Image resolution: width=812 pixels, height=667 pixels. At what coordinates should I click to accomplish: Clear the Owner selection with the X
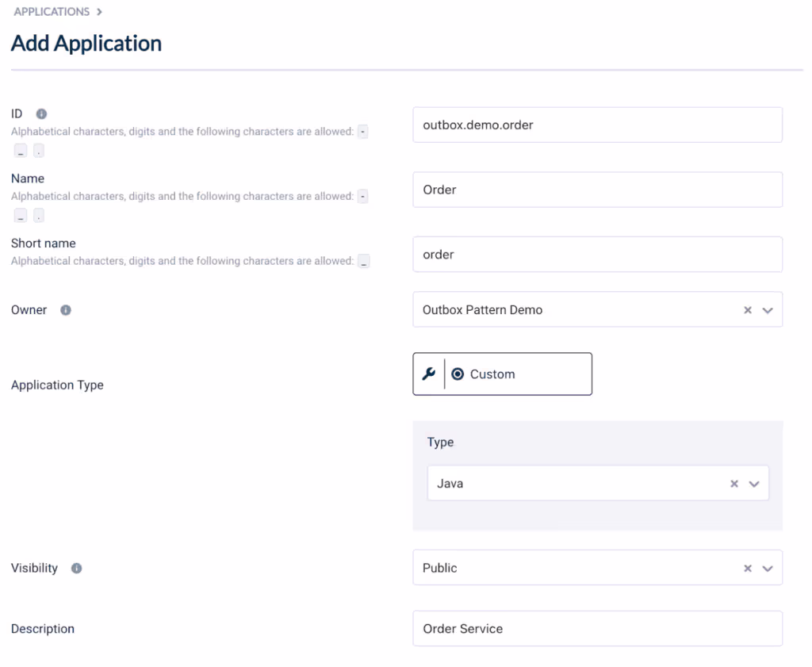pos(748,309)
